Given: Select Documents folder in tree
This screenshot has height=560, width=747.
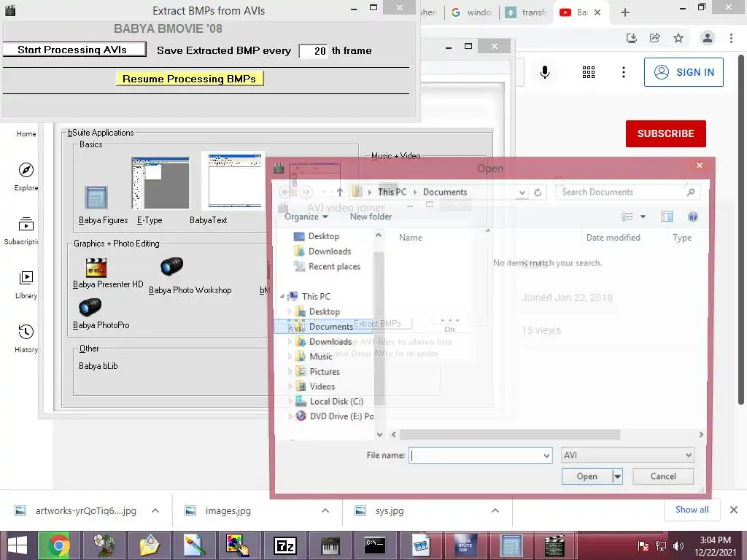Looking at the screenshot, I should point(324,326).
